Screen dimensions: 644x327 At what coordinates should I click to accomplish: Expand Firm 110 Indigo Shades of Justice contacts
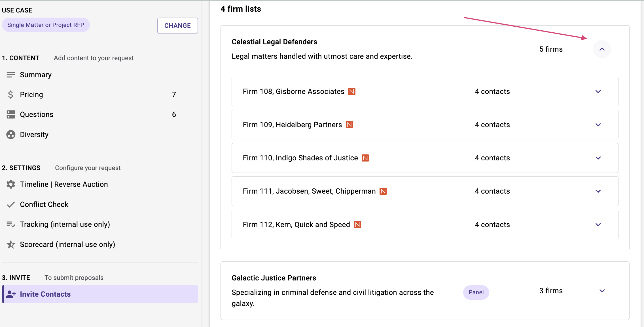(x=598, y=158)
